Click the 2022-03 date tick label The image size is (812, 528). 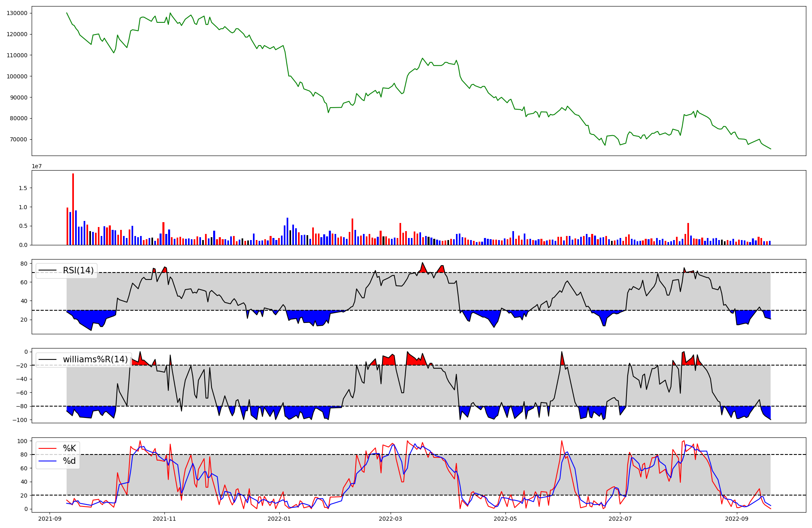(x=391, y=519)
